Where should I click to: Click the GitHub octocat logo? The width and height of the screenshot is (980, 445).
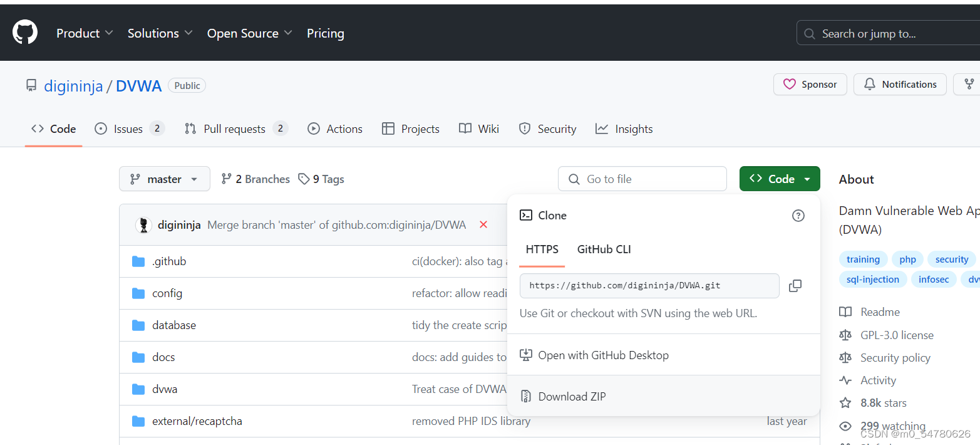coord(24,32)
